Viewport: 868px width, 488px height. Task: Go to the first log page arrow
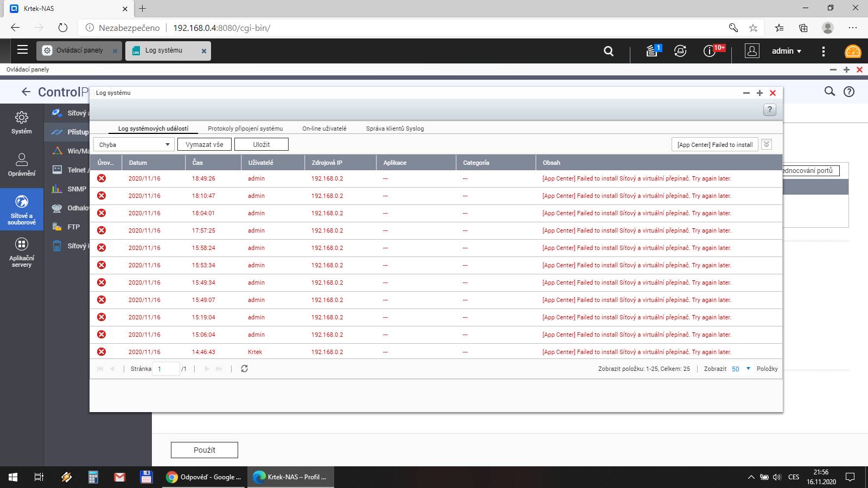point(100,369)
